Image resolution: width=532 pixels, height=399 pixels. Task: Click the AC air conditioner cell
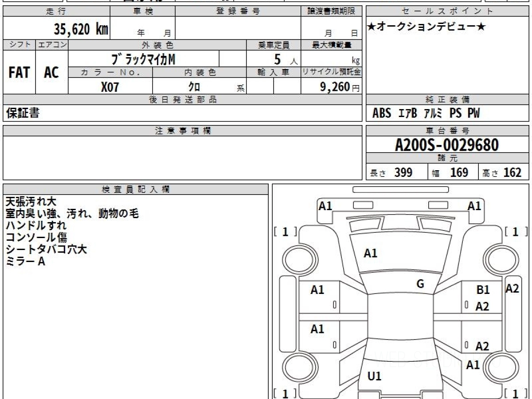pos(51,73)
